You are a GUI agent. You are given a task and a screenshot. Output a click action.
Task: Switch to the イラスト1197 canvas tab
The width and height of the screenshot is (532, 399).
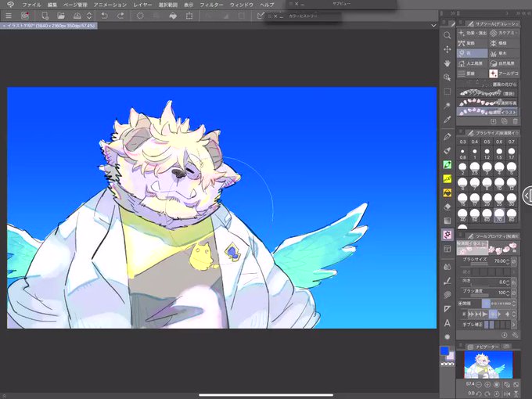49,26
